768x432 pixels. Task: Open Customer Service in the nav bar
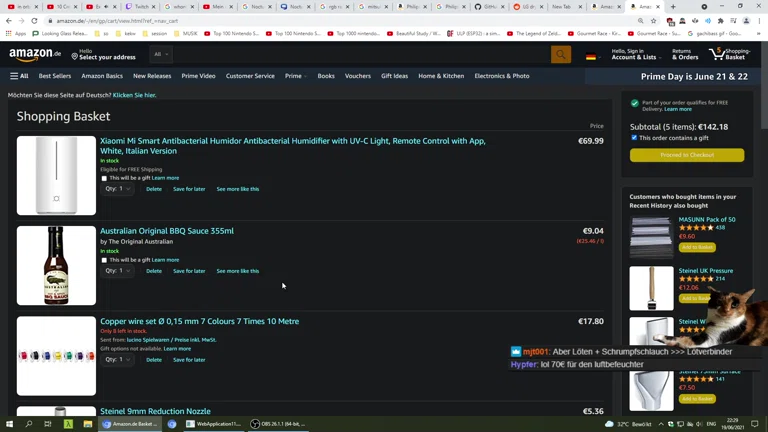coord(250,76)
